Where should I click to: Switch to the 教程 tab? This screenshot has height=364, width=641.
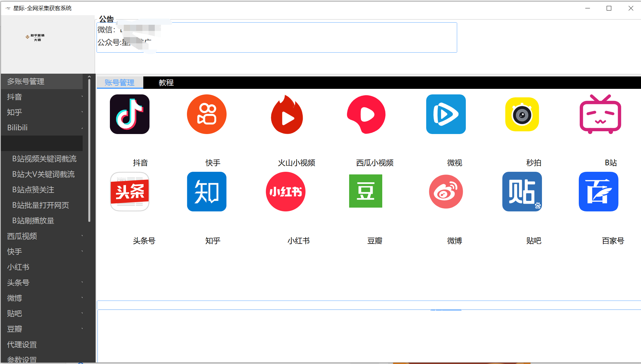click(166, 83)
